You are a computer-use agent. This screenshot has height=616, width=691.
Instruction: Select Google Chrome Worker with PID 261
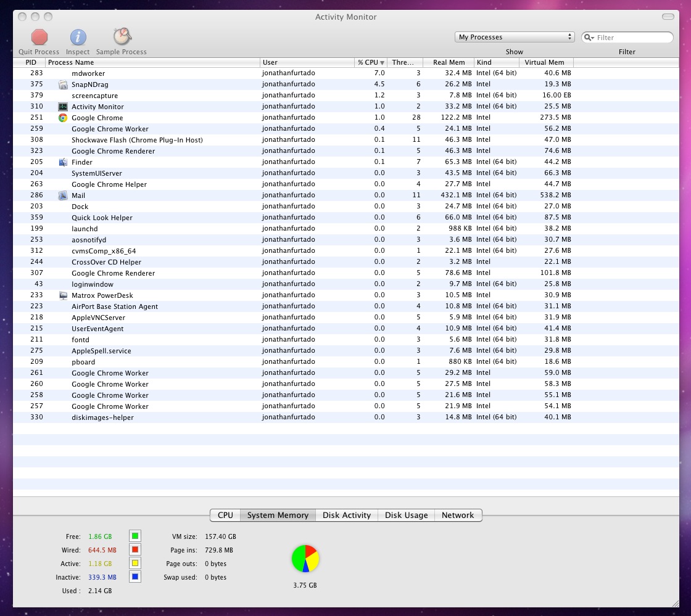(x=346, y=373)
